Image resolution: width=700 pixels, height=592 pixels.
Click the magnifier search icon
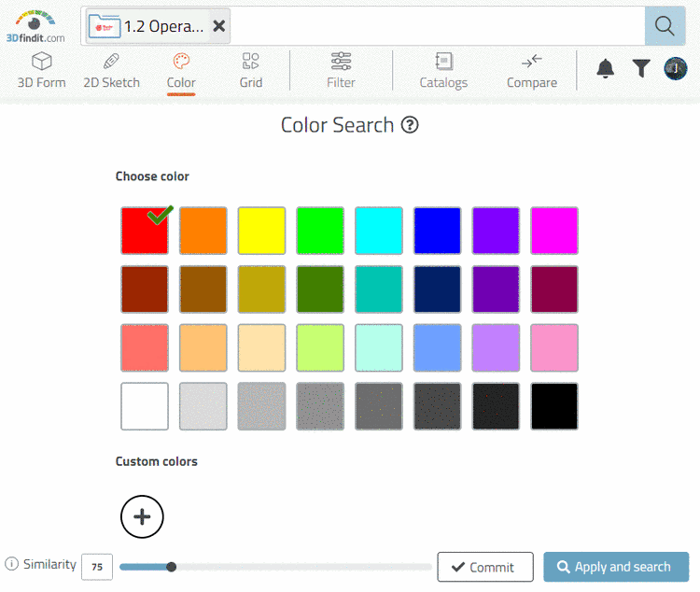[x=665, y=26]
